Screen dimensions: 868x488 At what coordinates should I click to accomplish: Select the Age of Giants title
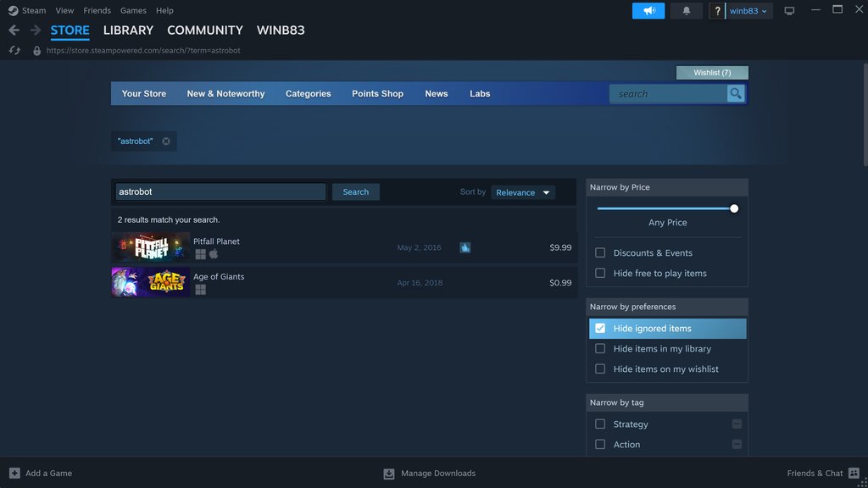coord(219,277)
